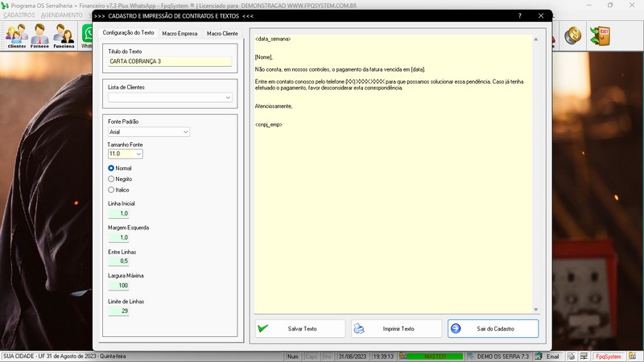Click the Titulo do Texto field
Viewport: 644px width, 362px height.
(x=170, y=61)
